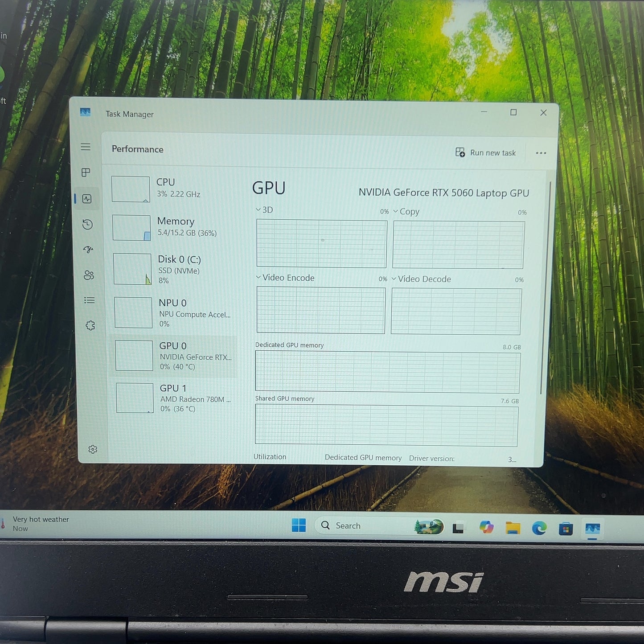Click the Video Encode utilization graph
The height and width of the screenshot is (644, 644).
coord(321,310)
